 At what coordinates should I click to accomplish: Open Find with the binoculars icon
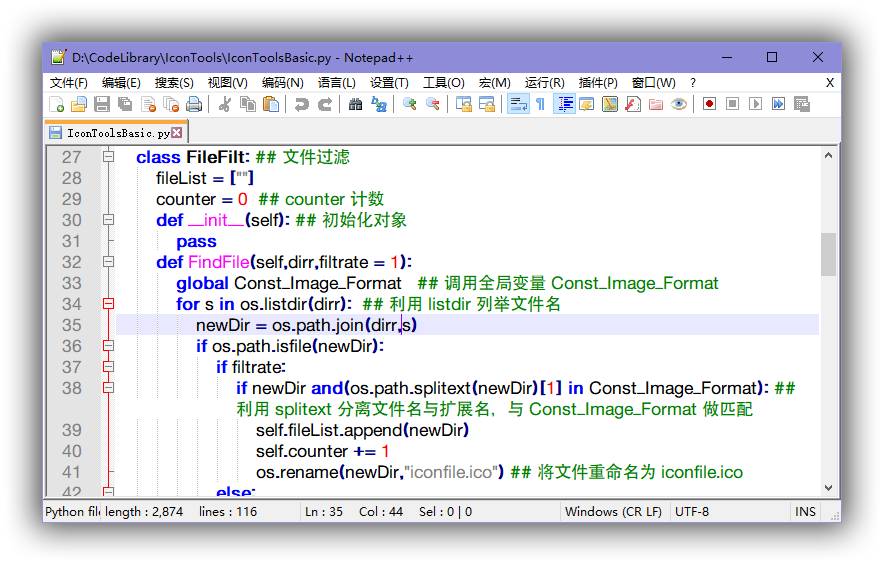[354, 104]
